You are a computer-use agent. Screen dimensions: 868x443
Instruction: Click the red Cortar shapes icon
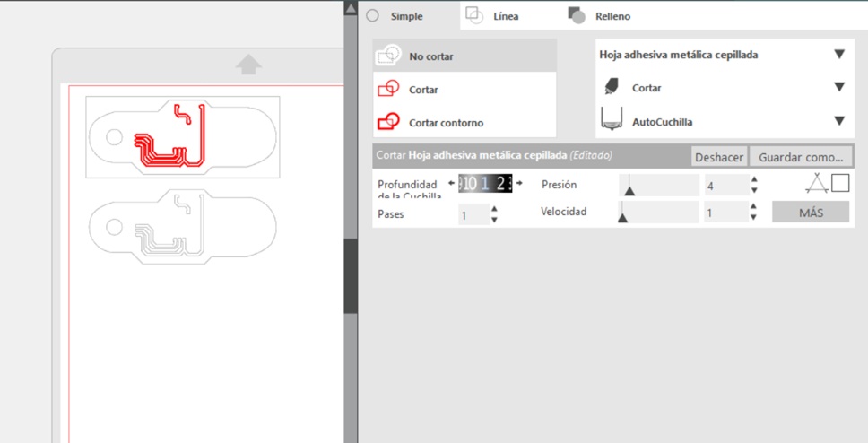tap(388, 89)
